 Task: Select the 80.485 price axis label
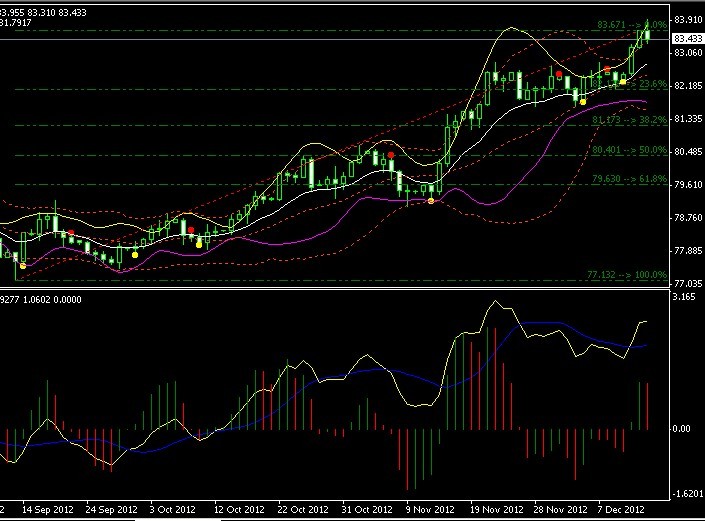(x=688, y=151)
